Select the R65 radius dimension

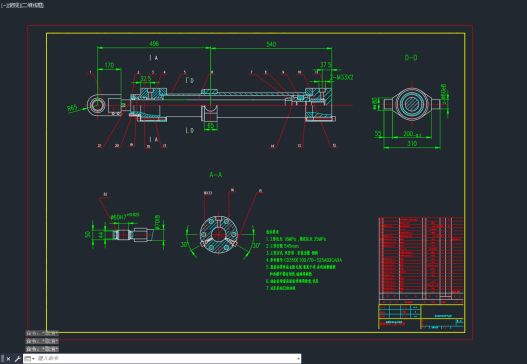tap(72, 108)
